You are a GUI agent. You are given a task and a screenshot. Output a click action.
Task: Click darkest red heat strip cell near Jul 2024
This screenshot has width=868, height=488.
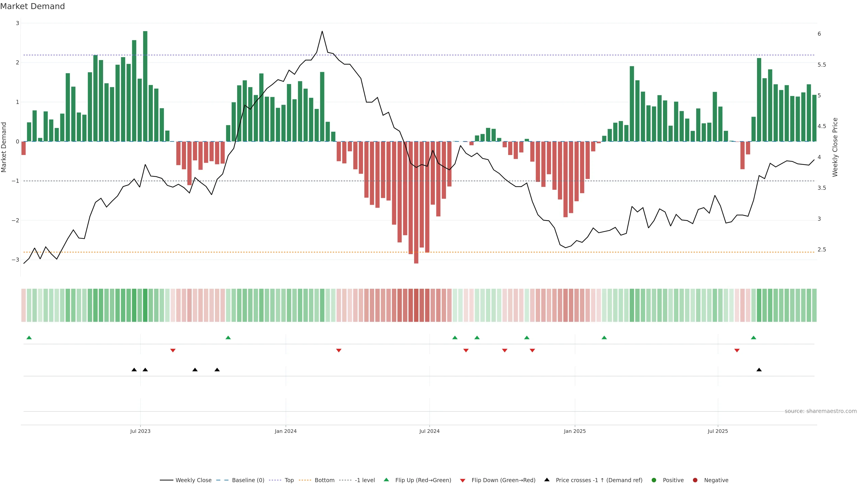(416, 305)
